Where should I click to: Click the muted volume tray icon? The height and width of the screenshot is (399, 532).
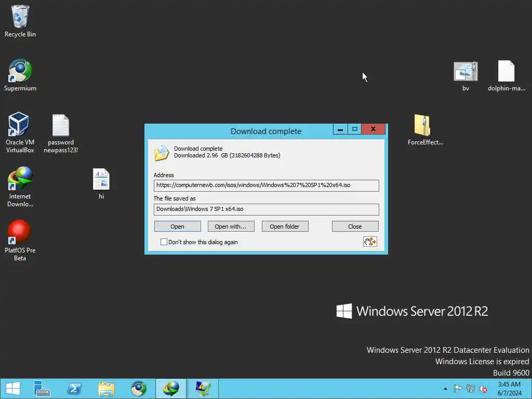483,389
